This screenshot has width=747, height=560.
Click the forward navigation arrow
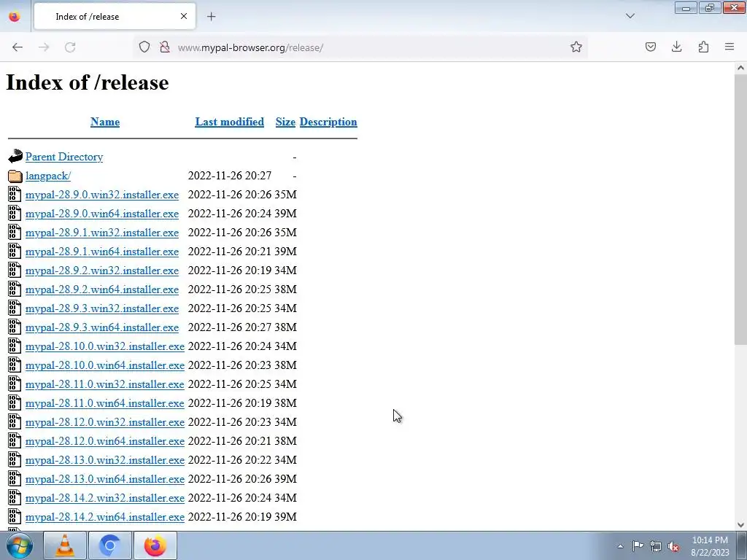pos(44,47)
